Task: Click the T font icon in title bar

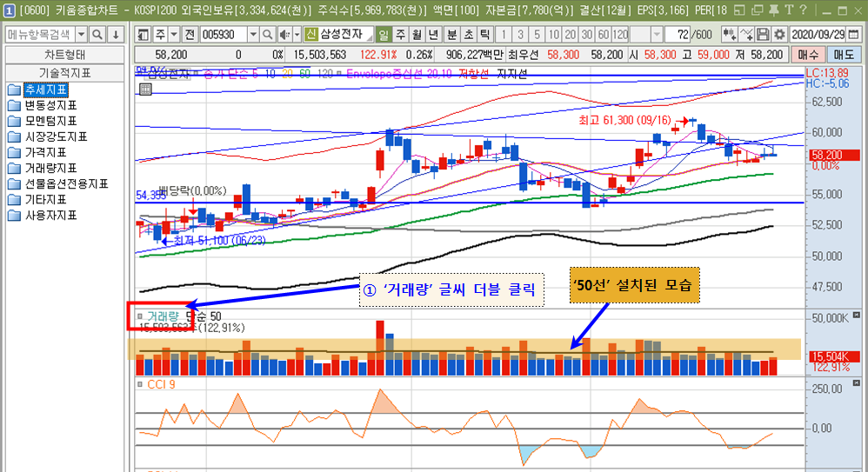Action: click(789, 10)
